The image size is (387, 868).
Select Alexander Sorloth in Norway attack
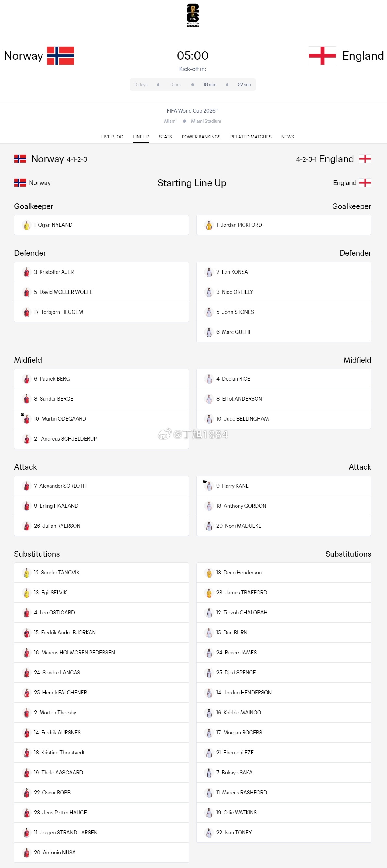point(102,486)
